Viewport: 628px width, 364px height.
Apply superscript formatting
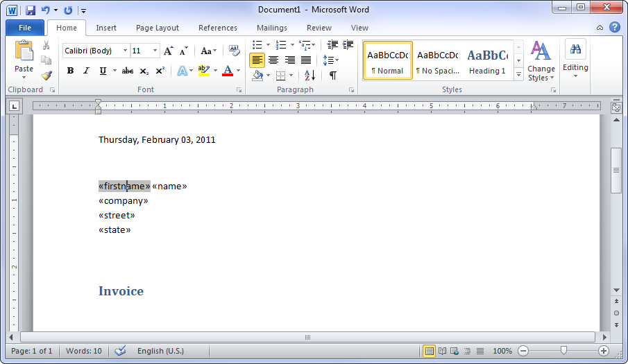(x=160, y=71)
